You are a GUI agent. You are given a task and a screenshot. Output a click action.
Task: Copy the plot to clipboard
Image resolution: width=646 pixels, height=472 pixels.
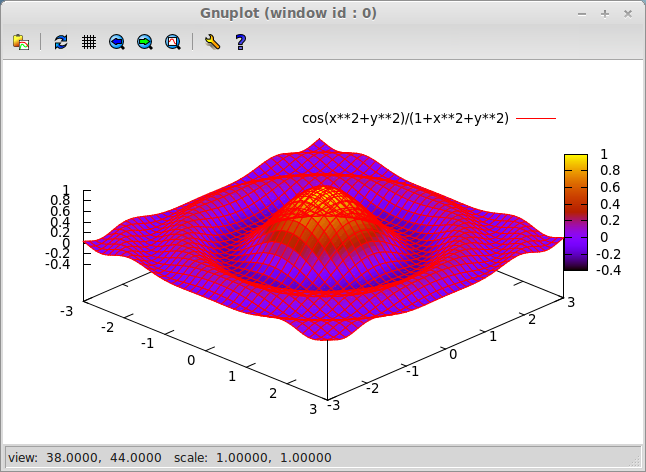(20, 42)
